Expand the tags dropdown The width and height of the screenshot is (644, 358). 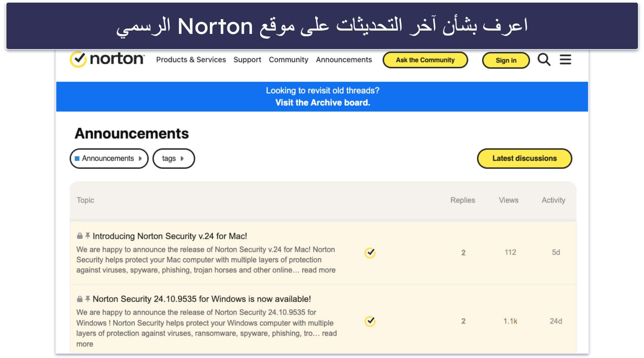174,159
